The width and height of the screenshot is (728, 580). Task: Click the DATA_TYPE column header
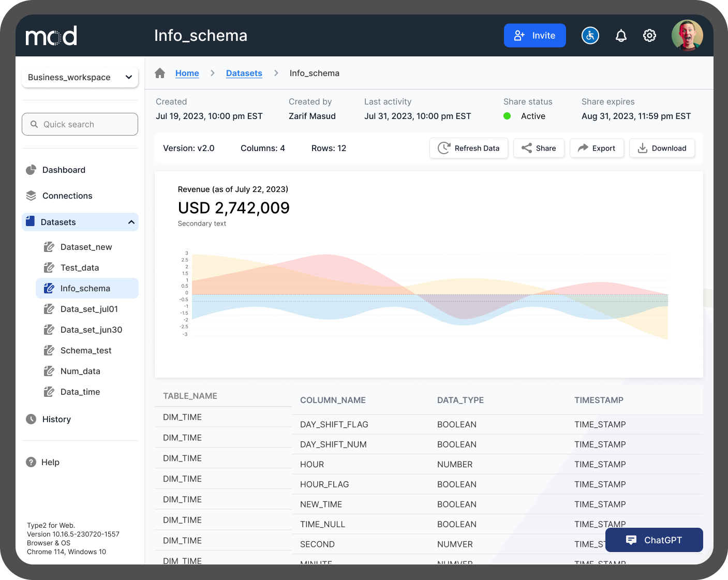click(x=460, y=400)
